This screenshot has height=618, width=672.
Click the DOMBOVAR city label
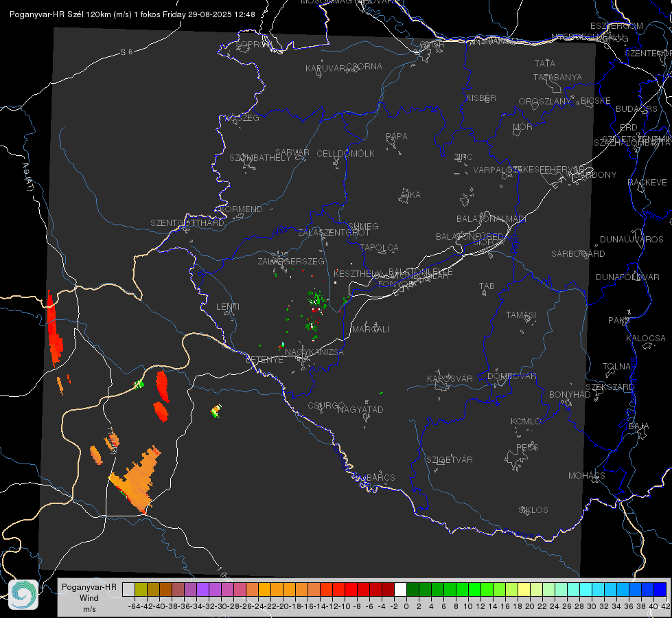coord(511,376)
